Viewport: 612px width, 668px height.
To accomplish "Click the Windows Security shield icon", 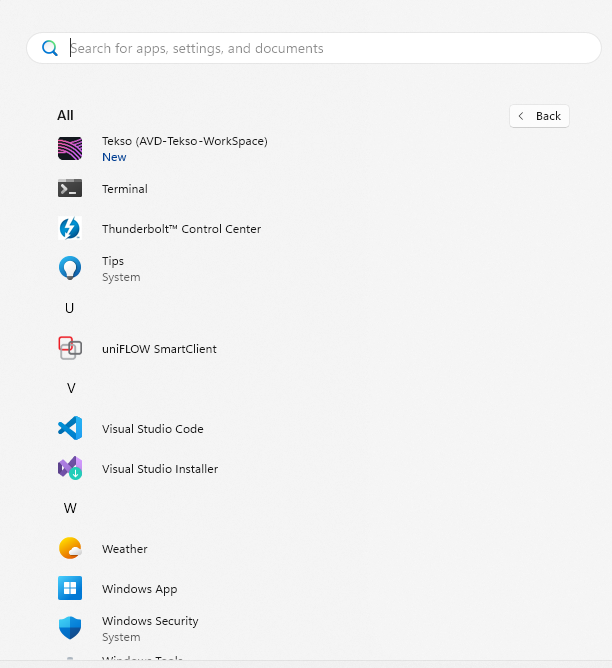I will click(70, 628).
